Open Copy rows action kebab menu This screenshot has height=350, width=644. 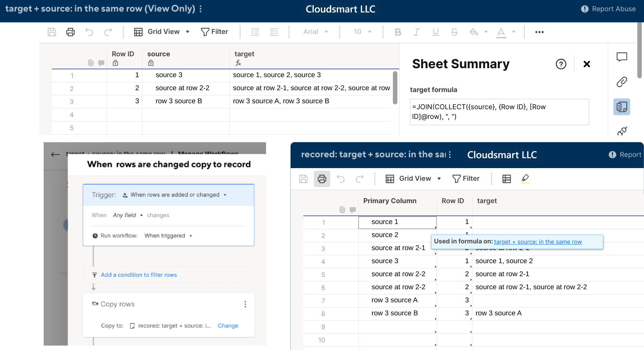pos(245,304)
